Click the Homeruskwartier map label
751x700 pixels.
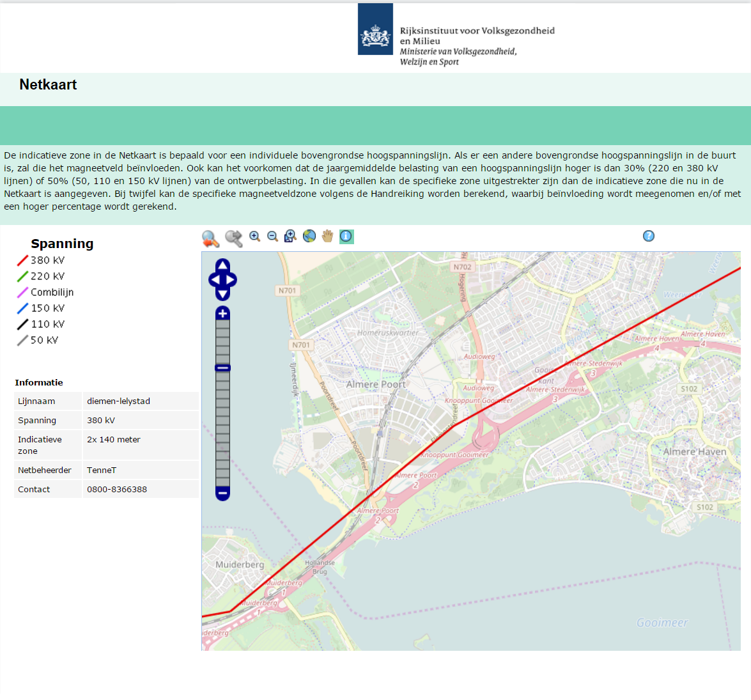tap(388, 332)
